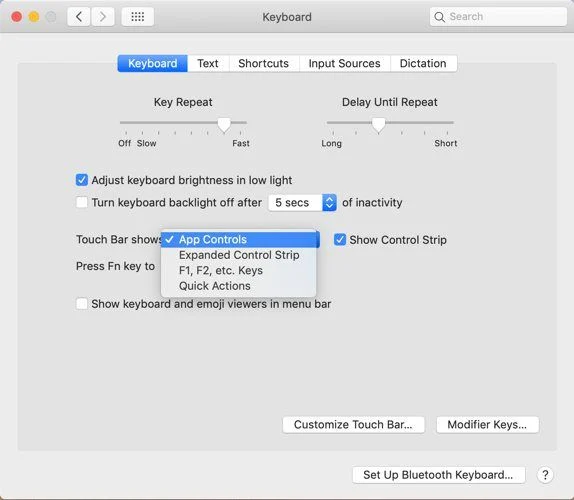Enable Turn keyboard backlight off after
This screenshot has width=574, height=500.
82,202
